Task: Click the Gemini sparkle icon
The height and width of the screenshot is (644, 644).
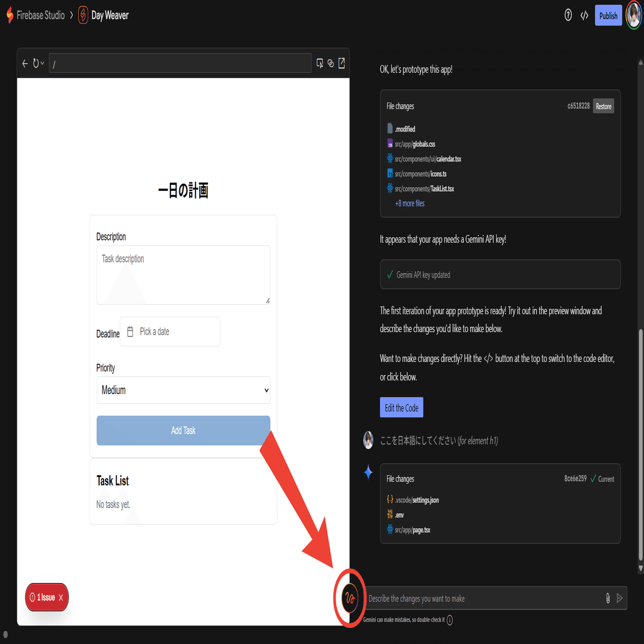Action: tap(368, 472)
